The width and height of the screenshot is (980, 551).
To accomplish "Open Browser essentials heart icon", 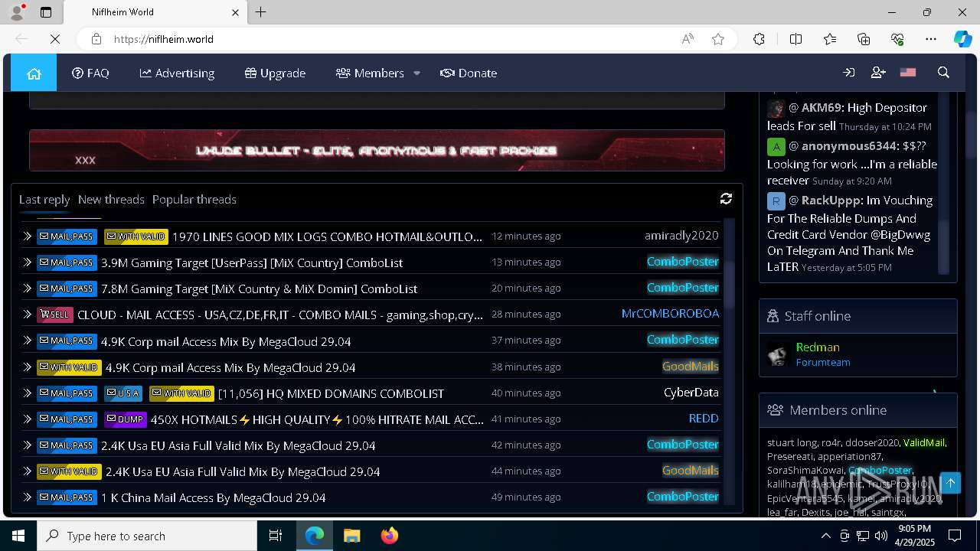I will coord(897,39).
